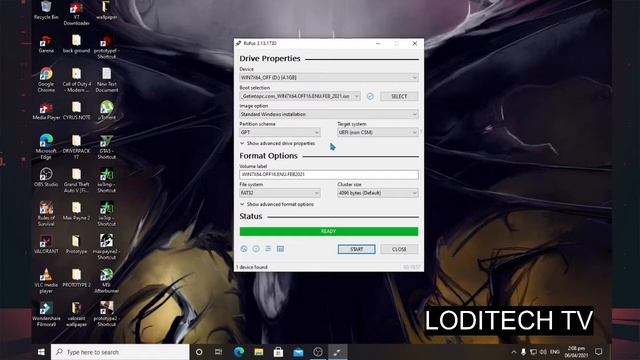Open the Recycle Bin desktop icon
Viewport: 640px width, 360px height.
(x=46, y=11)
